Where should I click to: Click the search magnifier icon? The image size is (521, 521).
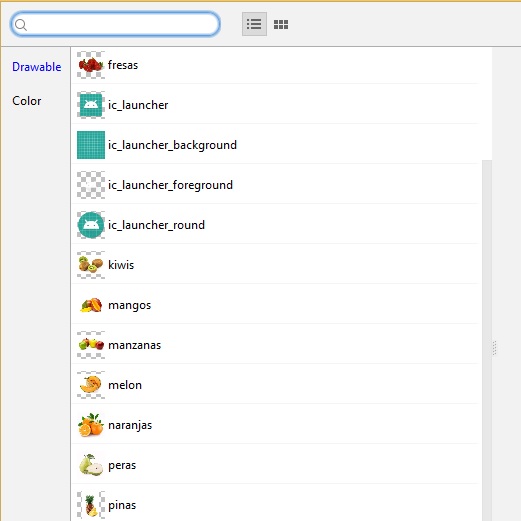[x=21, y=25]
